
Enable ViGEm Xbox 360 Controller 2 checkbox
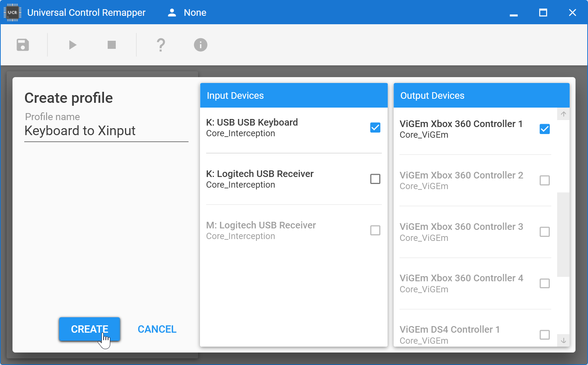[544, 180]
